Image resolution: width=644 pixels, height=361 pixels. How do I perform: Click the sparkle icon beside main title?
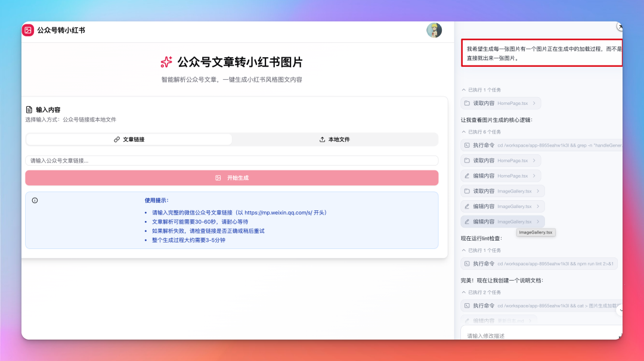click(166, 62)
